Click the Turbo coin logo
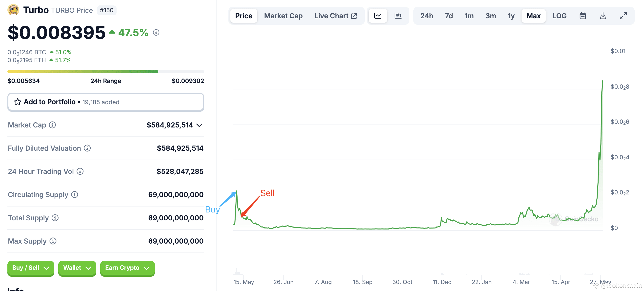This screenshot has width=644, height=291. click(x=14, y=10)
